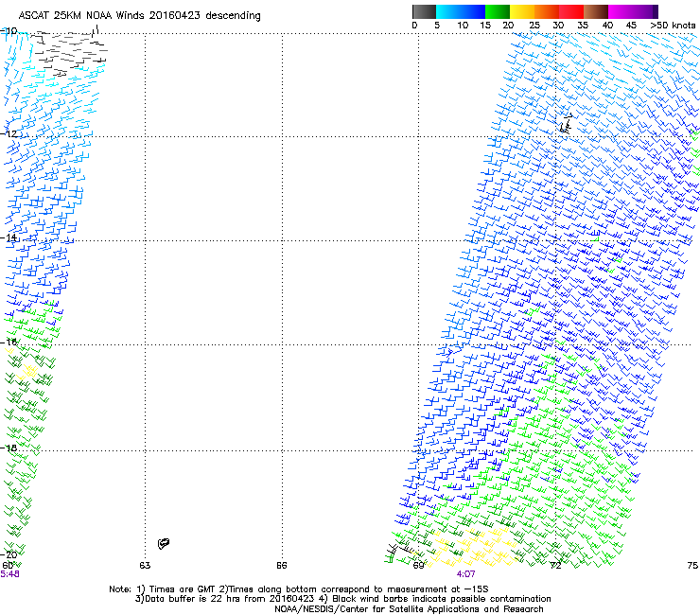This screenshot has height=615, width=700.
Task: Click the cyan-blue 5-15 knots legend segment
Action: point(461,11)
